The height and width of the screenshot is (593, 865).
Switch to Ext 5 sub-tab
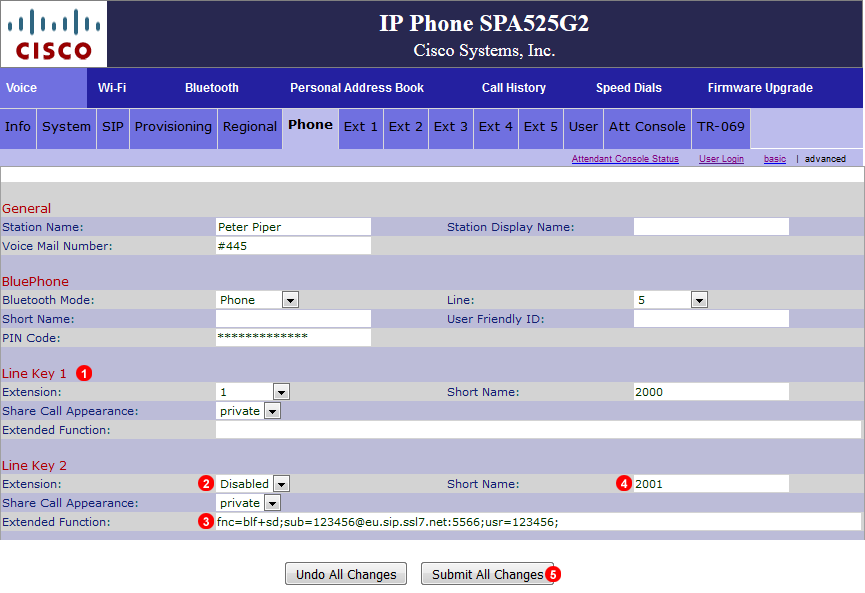(541, 129)
